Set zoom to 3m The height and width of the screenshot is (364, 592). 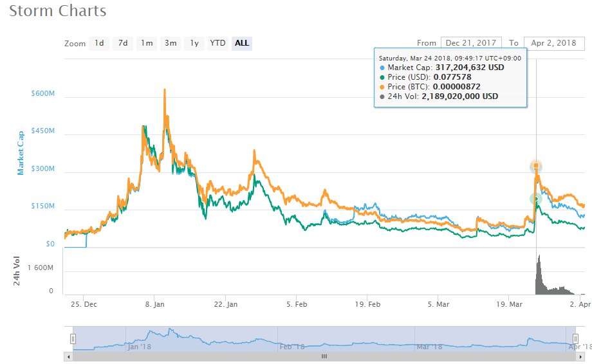171,43
